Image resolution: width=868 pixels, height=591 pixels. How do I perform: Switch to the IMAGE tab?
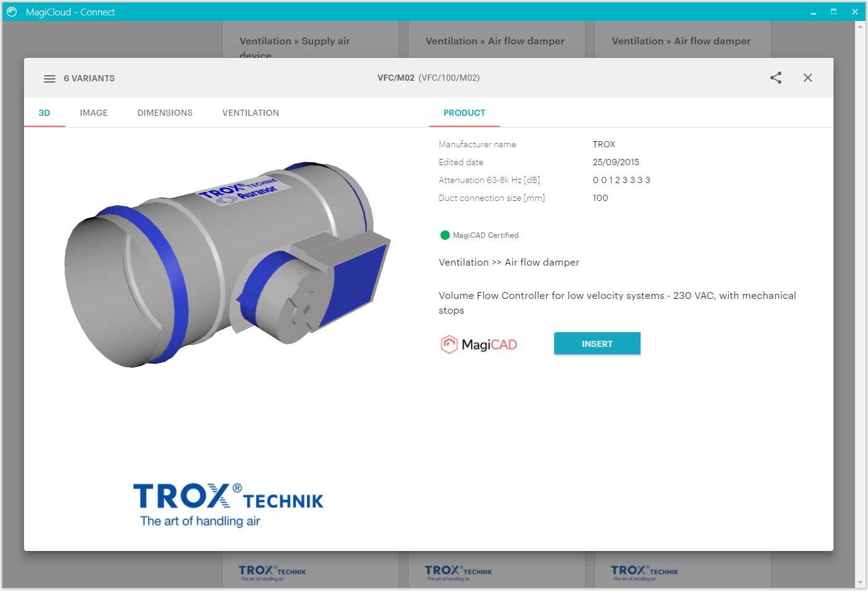click(x=94, y=113)
